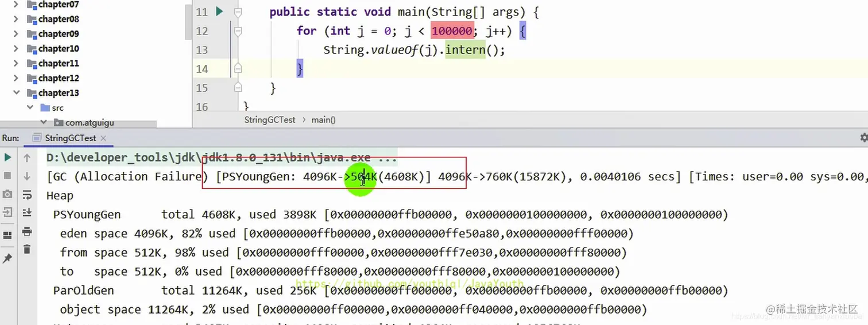Click the Print console output icon
This screenshot has height=325, width=868.
coord(27,231)
